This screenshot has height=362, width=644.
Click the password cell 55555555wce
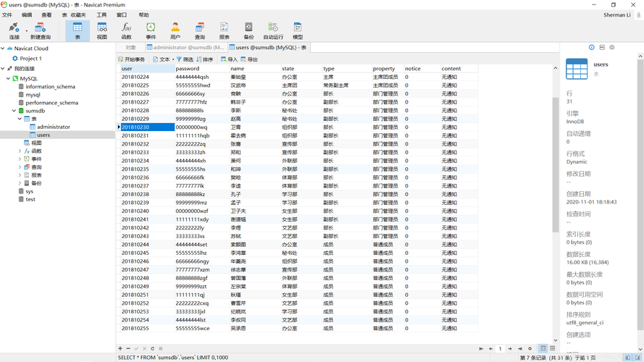pos(202,329)
